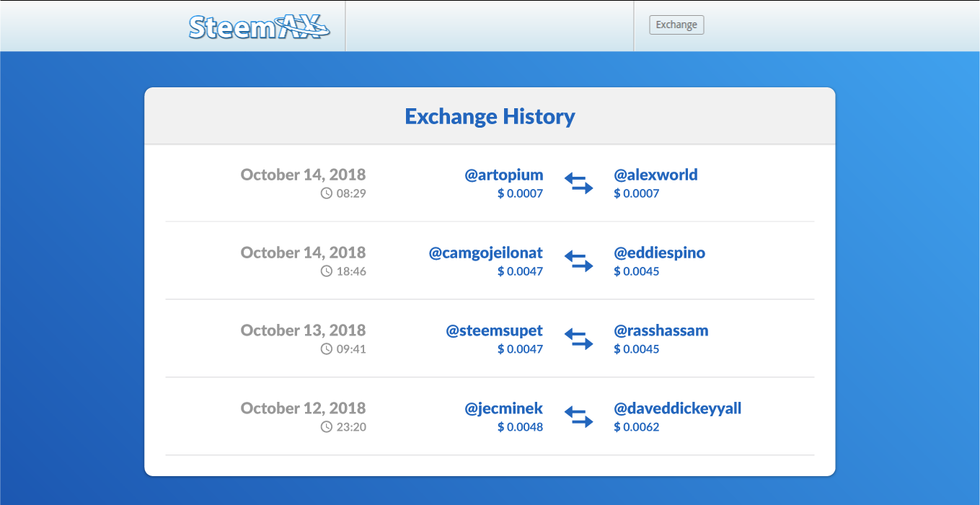Click the clock icon beside 09:41
The width and height of the screenshot is (980, 505).
coord(327,349)
